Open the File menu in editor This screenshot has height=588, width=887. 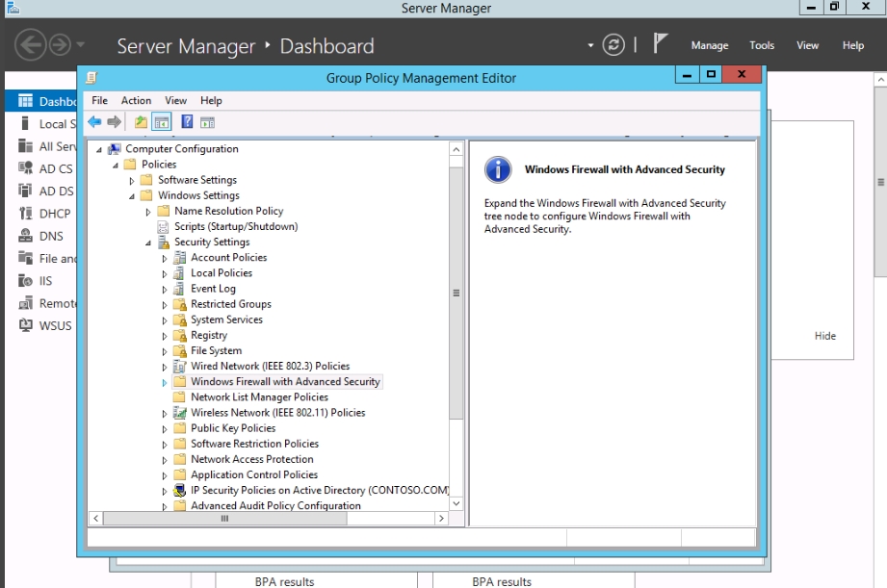point(99,100)
